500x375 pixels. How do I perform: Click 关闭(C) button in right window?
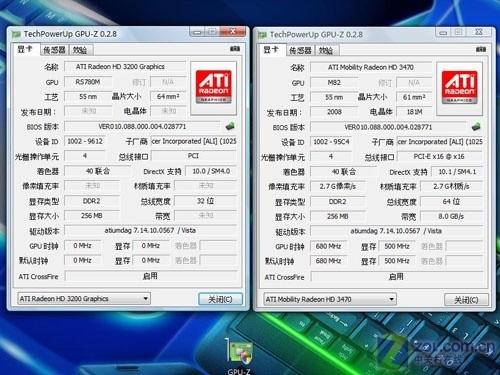pos(466,300)
